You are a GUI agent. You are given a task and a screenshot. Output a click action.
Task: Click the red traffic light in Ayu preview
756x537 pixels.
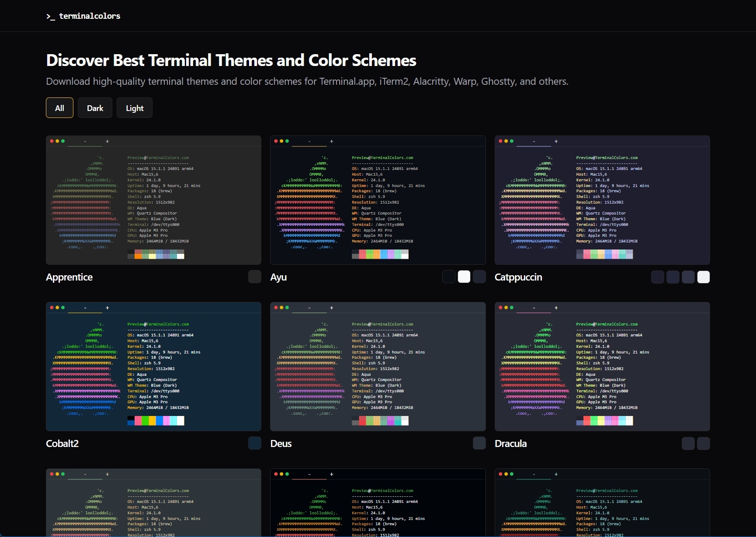pyautogui.click(x=276, y=141)
